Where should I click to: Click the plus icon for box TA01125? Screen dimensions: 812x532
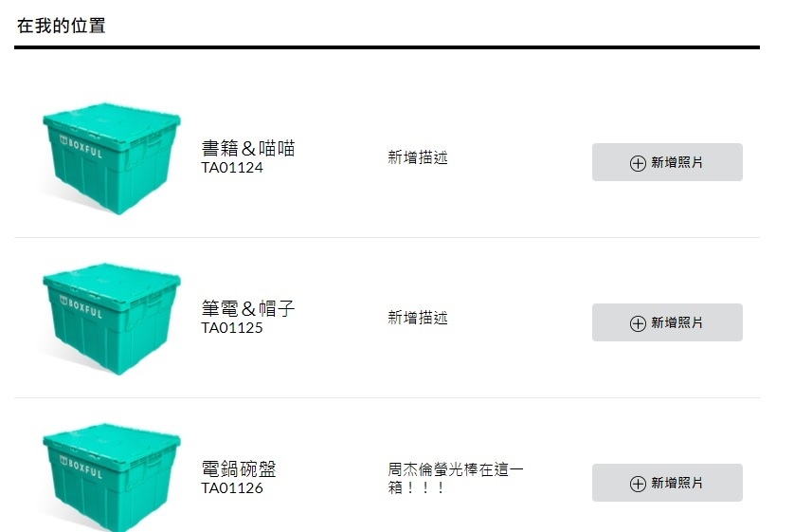coord(638,323)
